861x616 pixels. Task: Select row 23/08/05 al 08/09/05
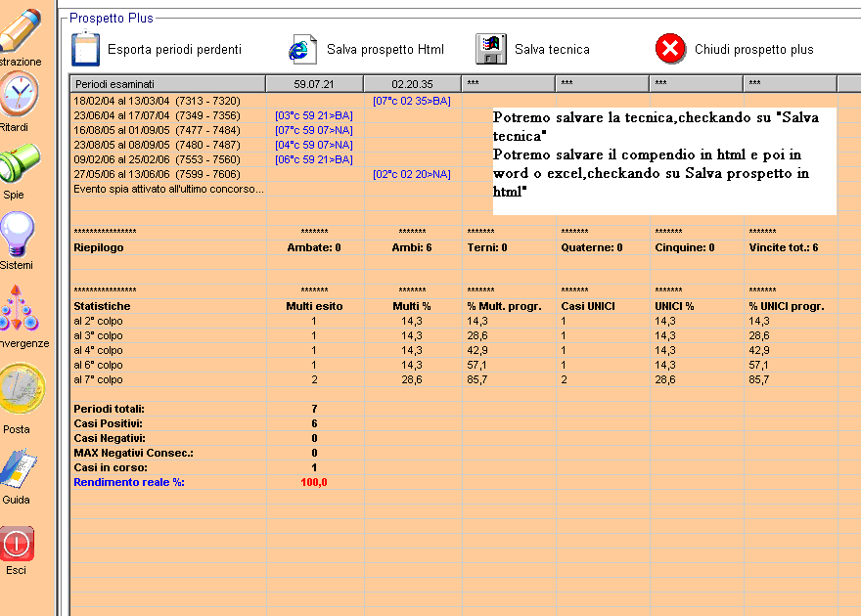pyautogui.click(x=158, y=145)
